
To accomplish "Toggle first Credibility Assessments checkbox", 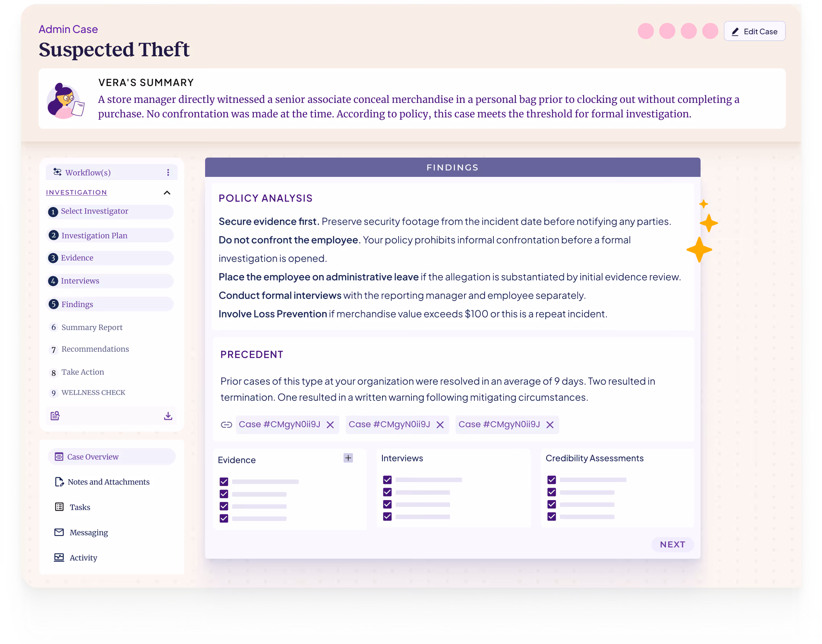I will (x=552, y=480).
